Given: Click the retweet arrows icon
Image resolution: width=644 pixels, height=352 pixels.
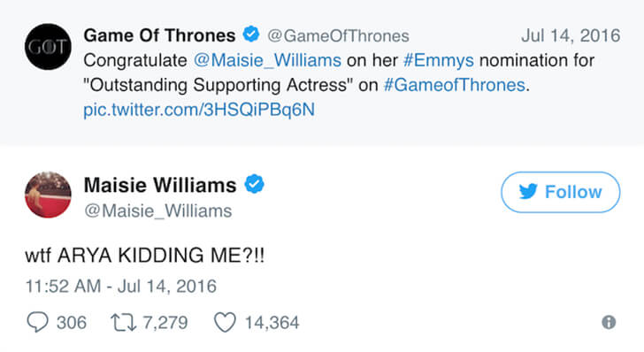Looking at the screenshot, I should tap(123, 323).
